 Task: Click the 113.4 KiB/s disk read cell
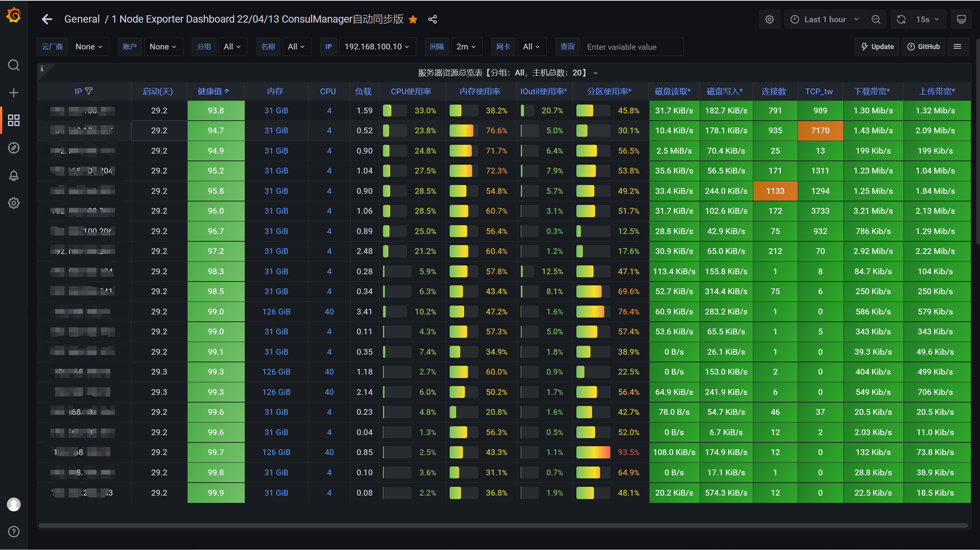[x=674, y=272]
